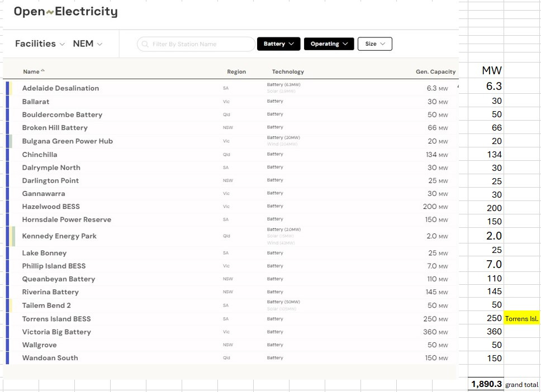Select Queanbeyan Battery in the list

click(58, 279)
